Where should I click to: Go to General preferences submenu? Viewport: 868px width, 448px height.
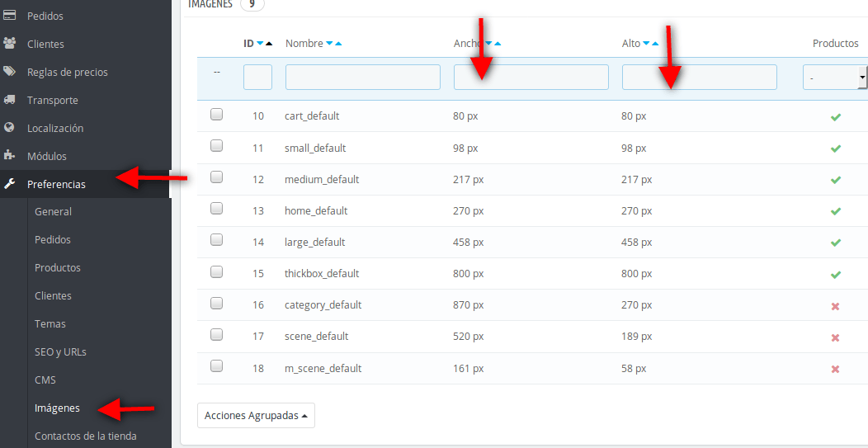click(x=53, y=211)
